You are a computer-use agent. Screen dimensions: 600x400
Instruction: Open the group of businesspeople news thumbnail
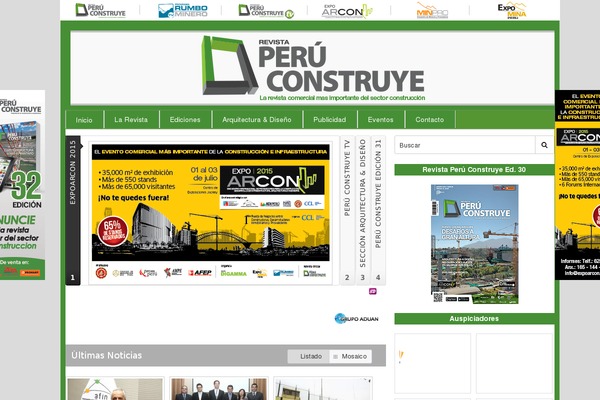[219, 389]
